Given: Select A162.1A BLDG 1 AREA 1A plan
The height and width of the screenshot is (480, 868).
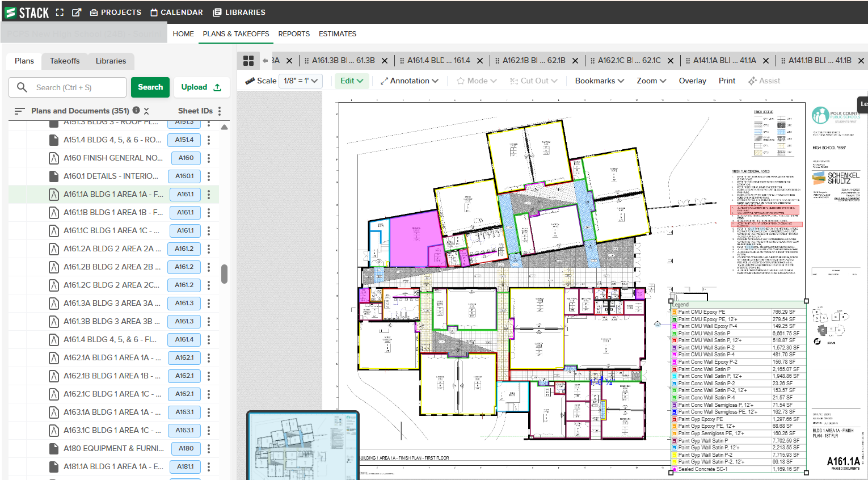Looking at the screenshot, I should pos(112,357).
